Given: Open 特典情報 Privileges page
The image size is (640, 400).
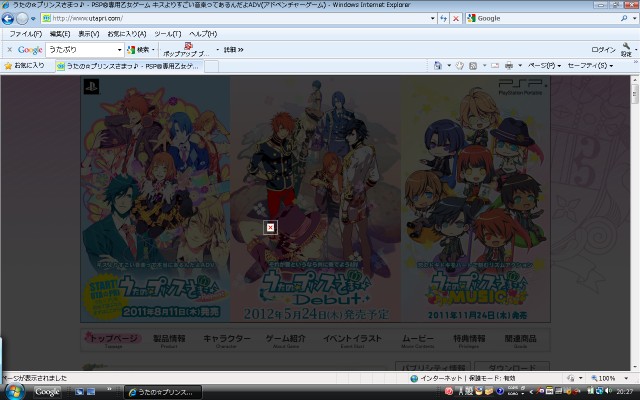Looking at the screenshot, I should [x=469, y=340].
